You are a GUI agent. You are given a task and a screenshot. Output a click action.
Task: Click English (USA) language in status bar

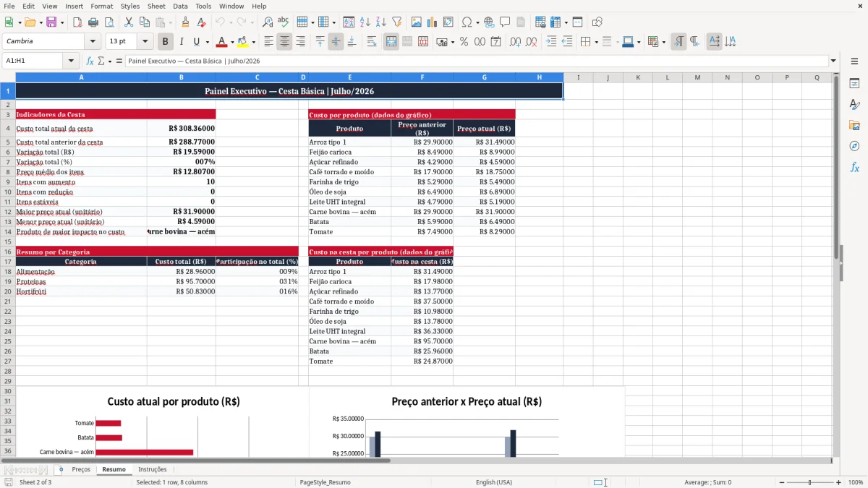(494, 482)
